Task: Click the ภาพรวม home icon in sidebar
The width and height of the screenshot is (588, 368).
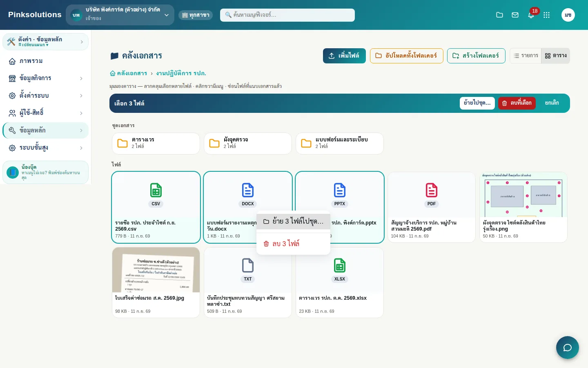Action: [12, 61]
